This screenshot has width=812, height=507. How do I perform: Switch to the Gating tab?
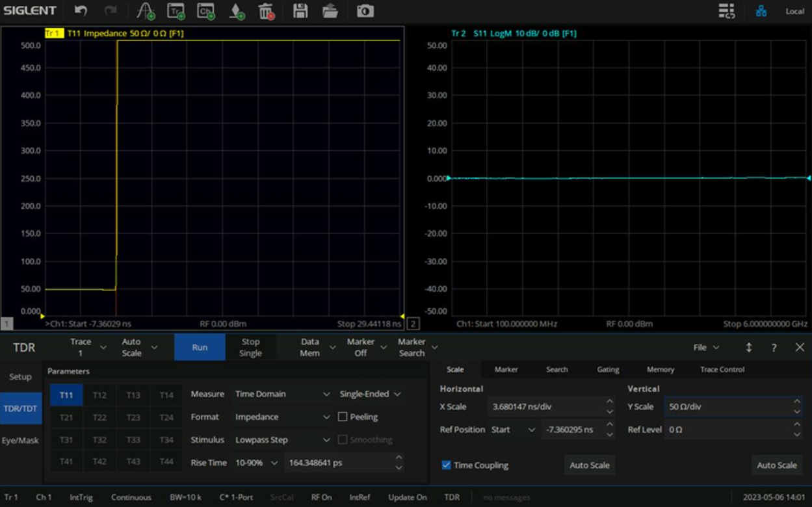coord(608,369)
